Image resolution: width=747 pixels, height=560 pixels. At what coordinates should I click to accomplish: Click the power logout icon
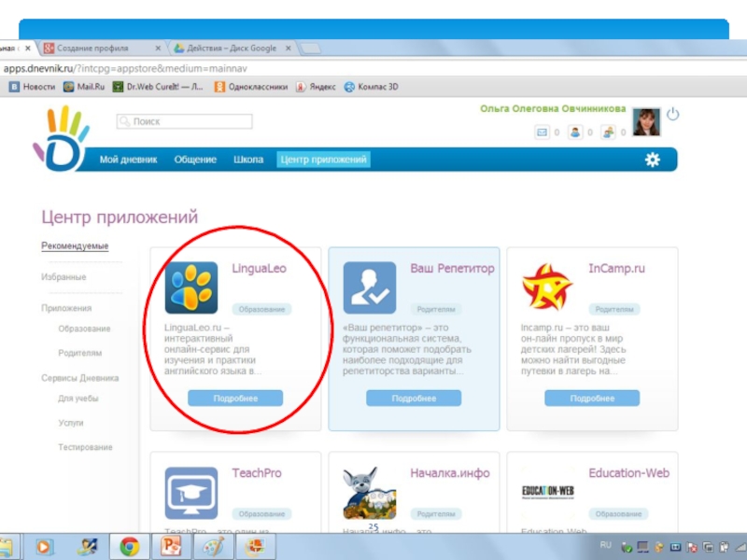(x=672, y=115)
